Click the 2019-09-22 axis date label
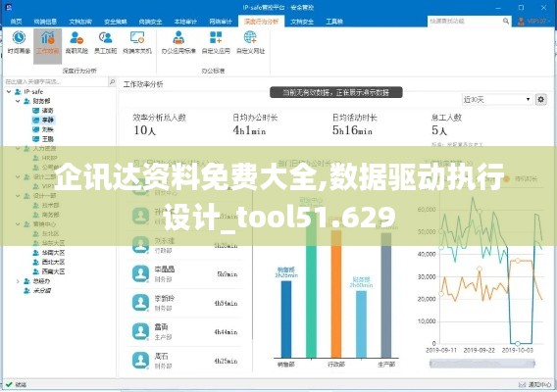This screenshot has width=557, height=392. (479, 350)
